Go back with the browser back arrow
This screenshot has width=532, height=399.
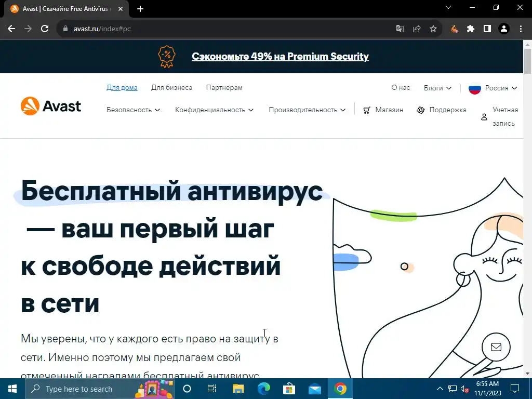point(11,29)
